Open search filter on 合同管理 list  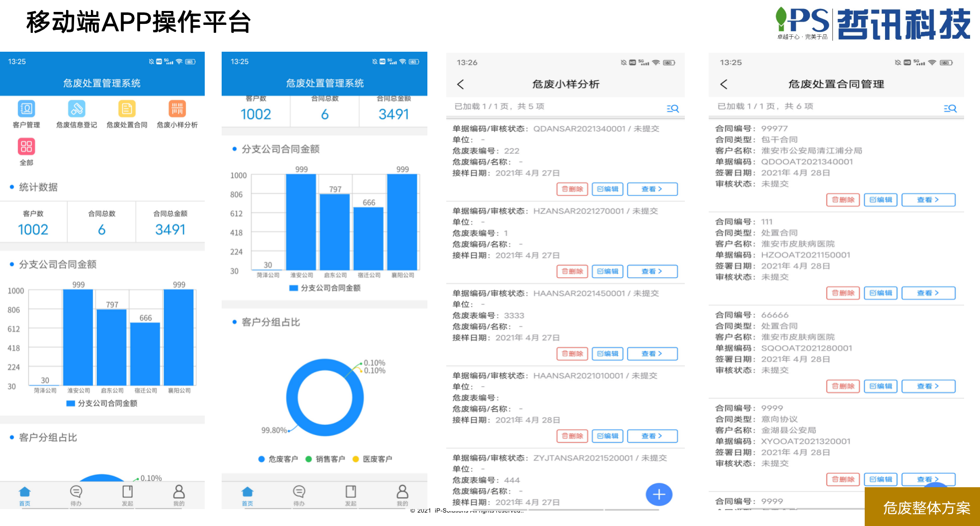click(x=950, y=108)
